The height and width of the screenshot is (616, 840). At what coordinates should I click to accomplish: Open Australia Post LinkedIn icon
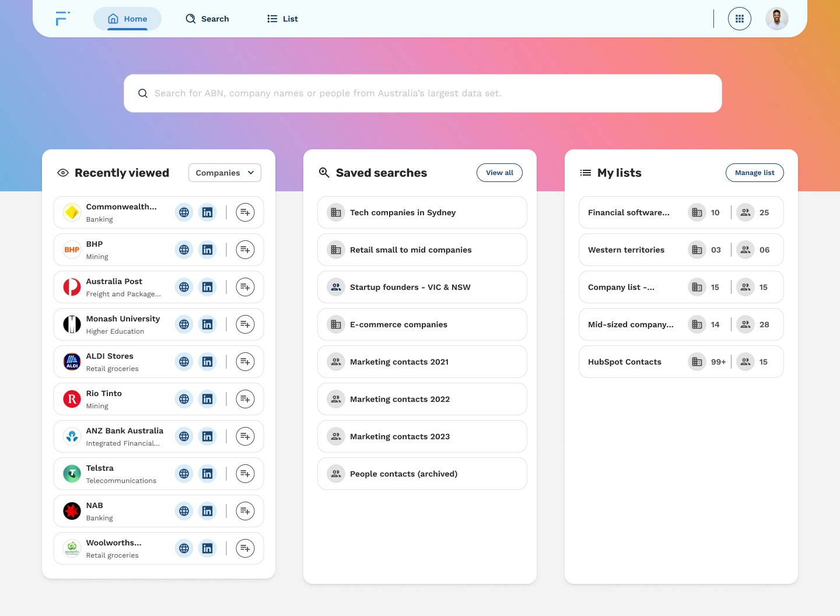pyautogui.click(x=207, y=287)
